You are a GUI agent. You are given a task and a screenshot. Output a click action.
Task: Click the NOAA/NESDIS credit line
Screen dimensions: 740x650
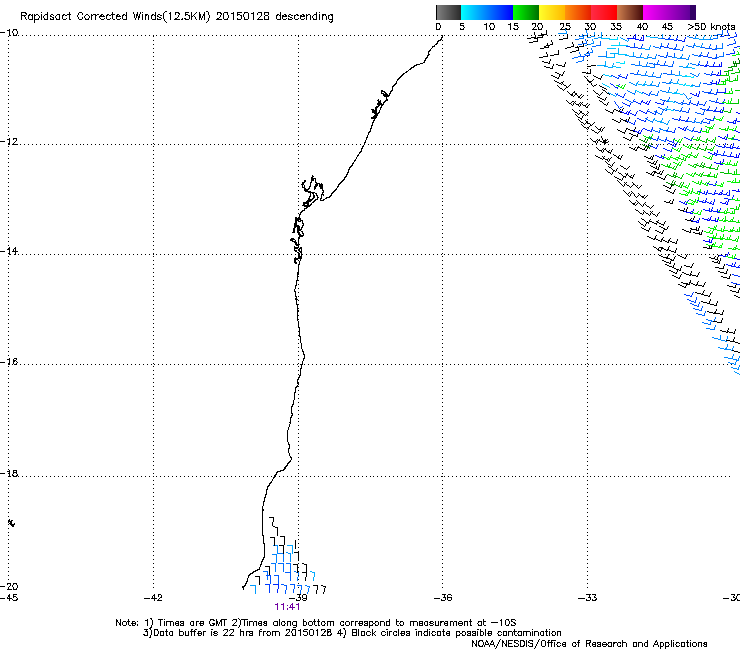coord(589,644)
